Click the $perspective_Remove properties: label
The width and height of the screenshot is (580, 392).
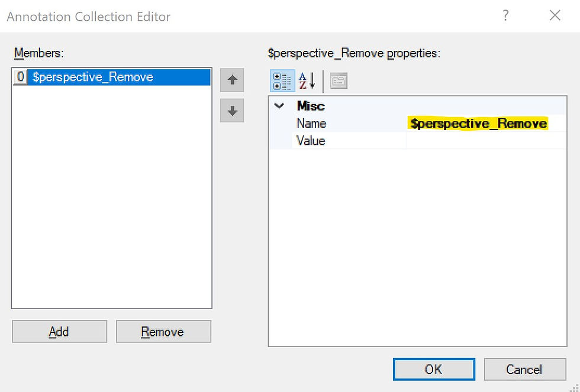coord(354,54)
